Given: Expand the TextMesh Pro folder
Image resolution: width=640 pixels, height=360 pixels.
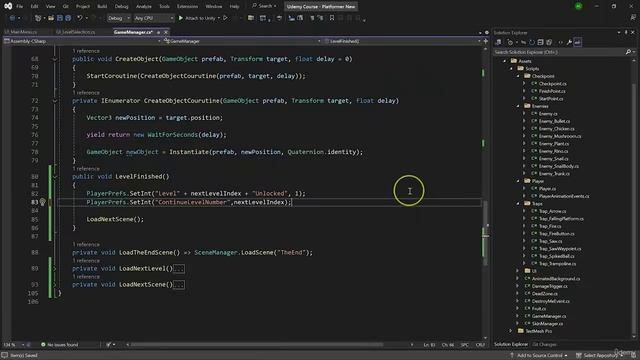Looking at the screenshot, I should click(x=511, y=331).
